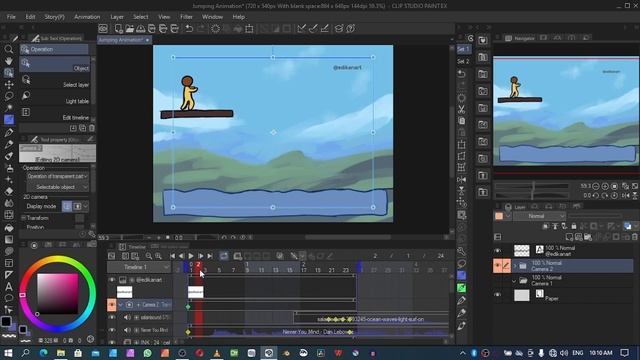Collapse the Camera 2 track in Timeline
The width and height of the screenshot is (640, 360).
coord(120,305)
